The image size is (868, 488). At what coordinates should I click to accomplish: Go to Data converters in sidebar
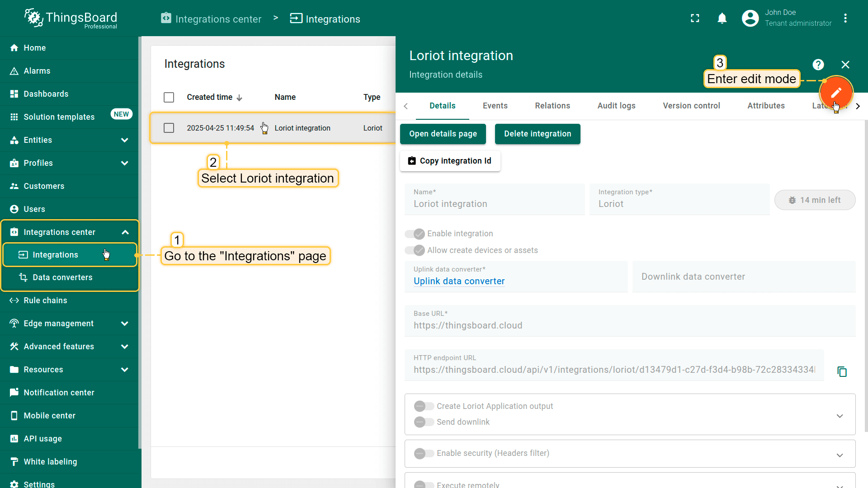(x=62, y=277)
